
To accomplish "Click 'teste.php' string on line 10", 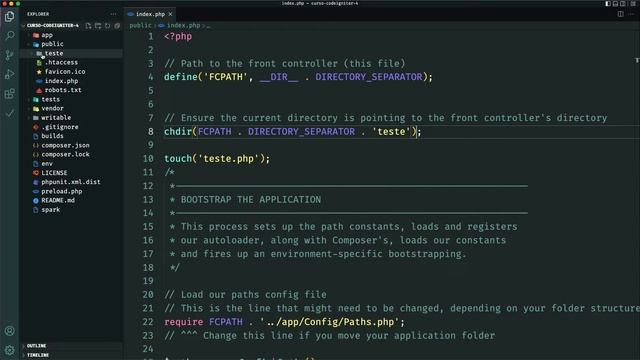I will 229,158.
